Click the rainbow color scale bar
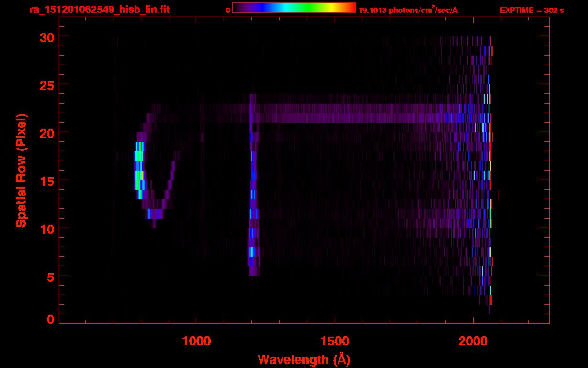Screen dimensions: 588x368 click(x=294, y=8)
